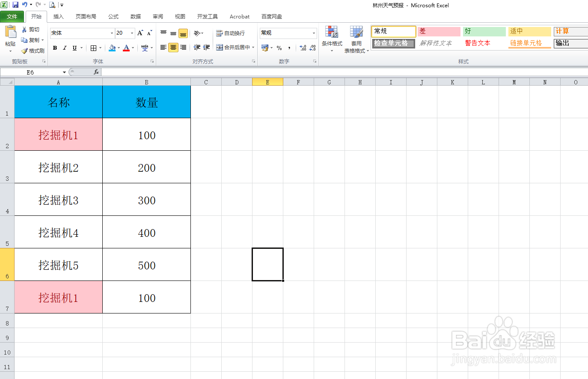
Task: Apply comma style to numbers
Action: click(289, 48)
